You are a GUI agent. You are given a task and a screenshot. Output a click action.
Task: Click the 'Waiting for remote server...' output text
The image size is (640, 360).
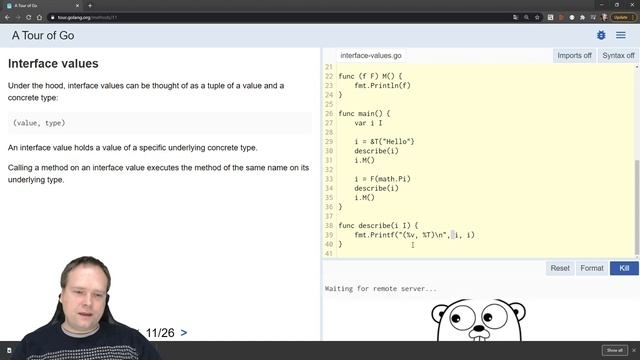tap(380, 289)
